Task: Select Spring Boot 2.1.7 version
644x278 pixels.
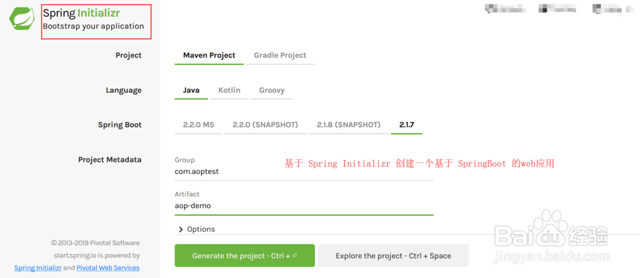Action: click(406, 125)
